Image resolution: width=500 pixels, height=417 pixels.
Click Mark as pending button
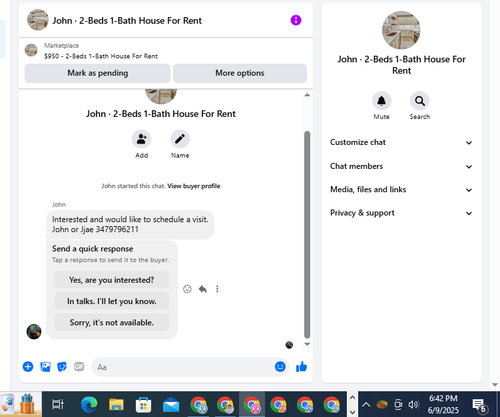click(97, 73)
